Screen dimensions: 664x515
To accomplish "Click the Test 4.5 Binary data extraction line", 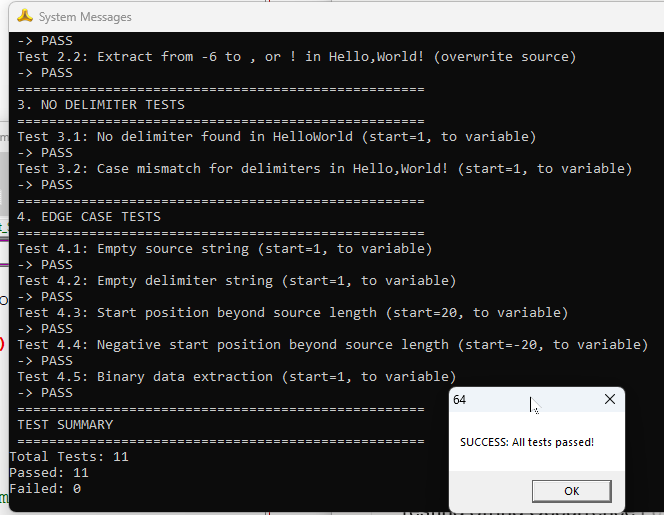I will pos(236,377).
